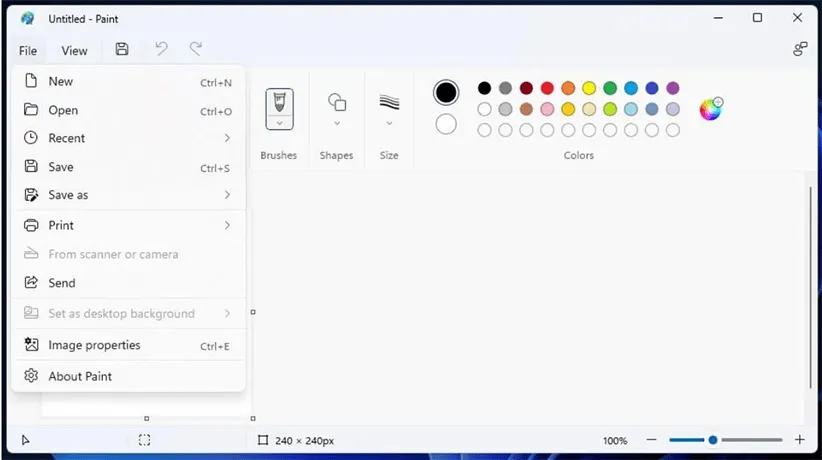Image resolution: width=822 pixels, height=460 pixels.
Task: Click the line Size icon
Action: 389,102
